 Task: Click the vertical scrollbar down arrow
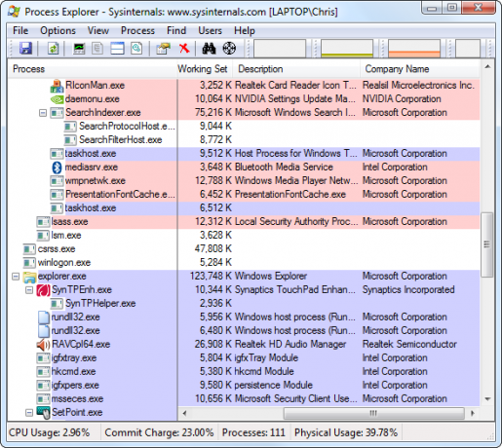tap(487, 399)
